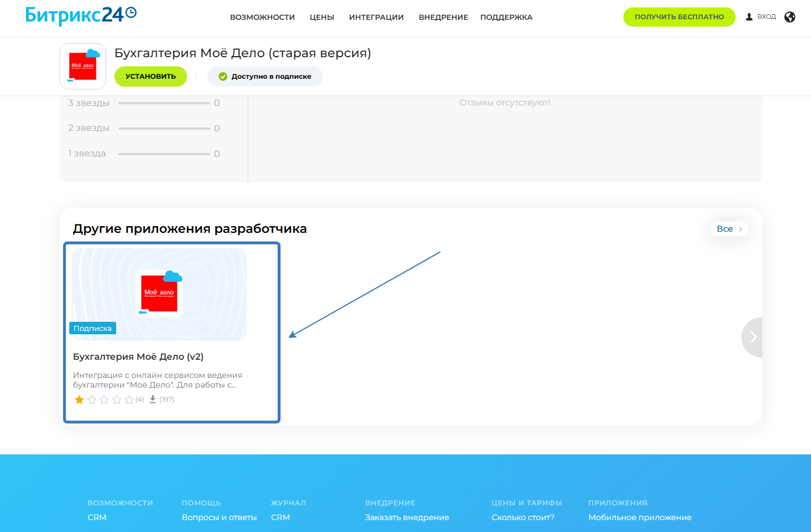This screenshot has height=532, width=811.
Task: Open ВНЕДРЕНИЕ top menu item
Action: [x=443, y=18]
